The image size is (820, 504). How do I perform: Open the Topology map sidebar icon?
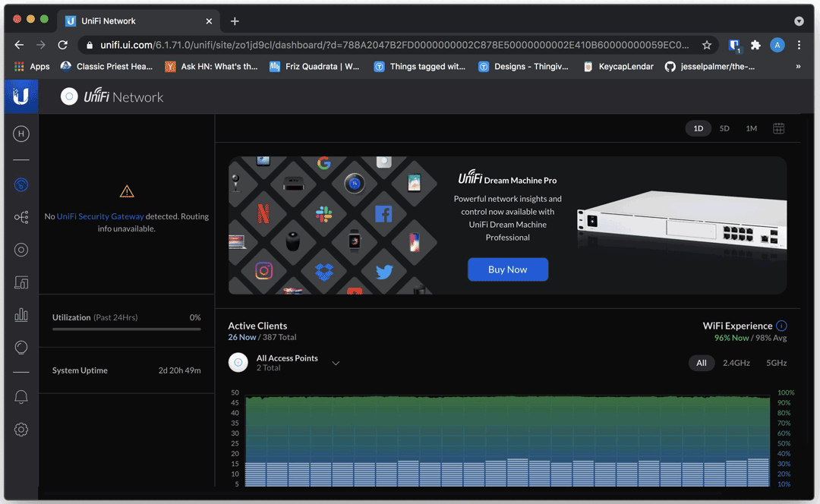point(21,217)
